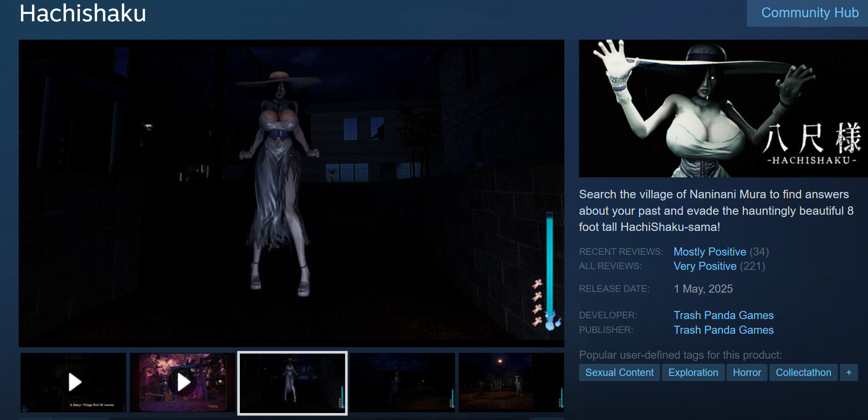Enlarge the main gameplay screenshot
The width and height of the screenshot is (868, 420).
click(291, 193)
